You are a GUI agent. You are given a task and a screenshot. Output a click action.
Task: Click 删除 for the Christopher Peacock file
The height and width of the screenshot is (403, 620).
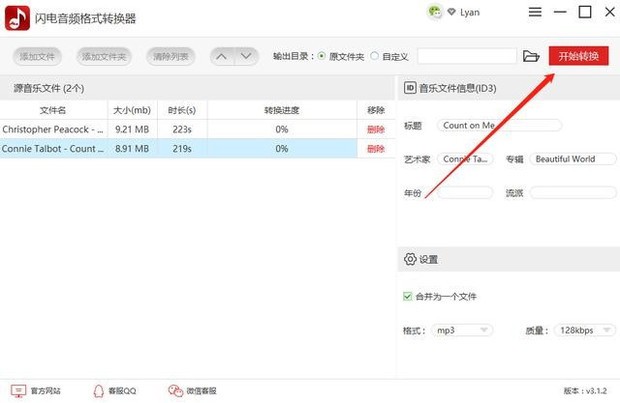[x=375, y=129]
